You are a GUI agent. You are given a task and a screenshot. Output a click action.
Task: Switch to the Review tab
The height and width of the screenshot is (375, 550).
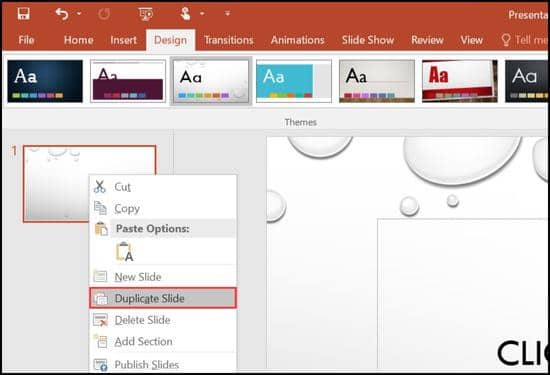[427, 40]
